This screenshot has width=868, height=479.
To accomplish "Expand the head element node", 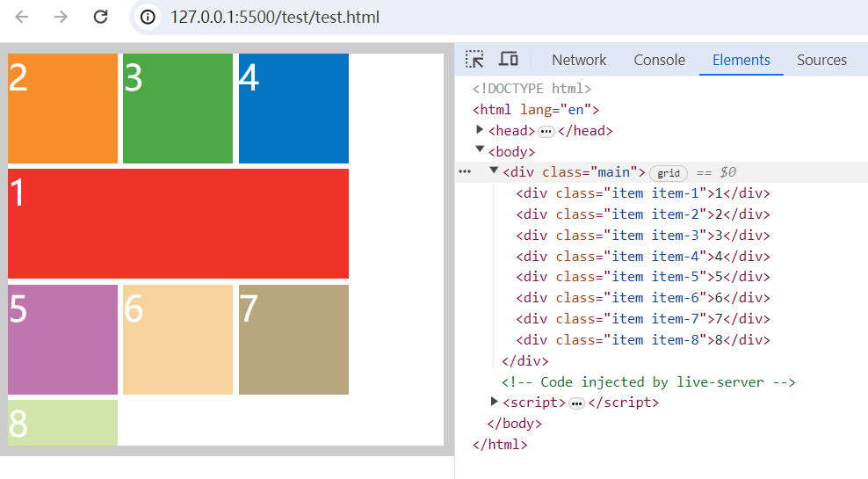I will click(480, 129).
